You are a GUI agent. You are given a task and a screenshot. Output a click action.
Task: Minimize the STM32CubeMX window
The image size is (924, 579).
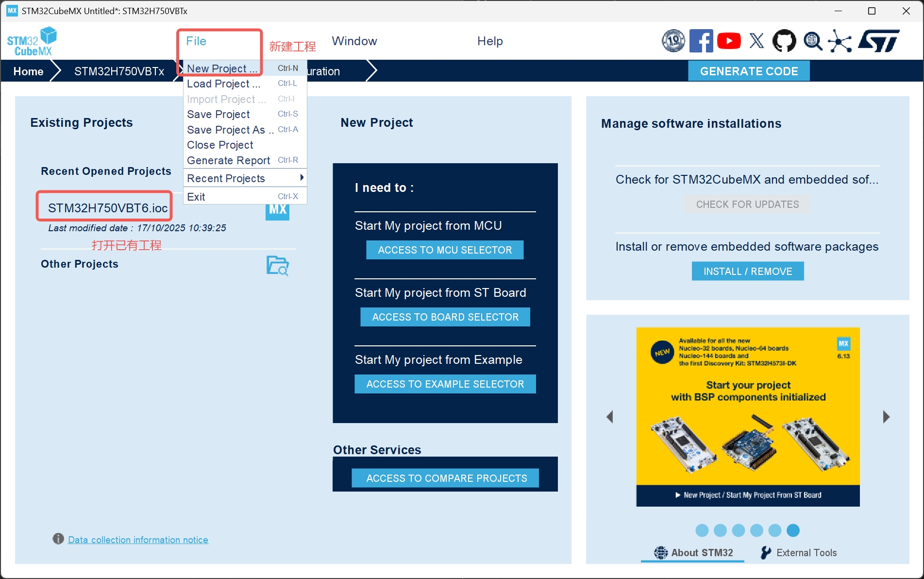click(838, 11)
